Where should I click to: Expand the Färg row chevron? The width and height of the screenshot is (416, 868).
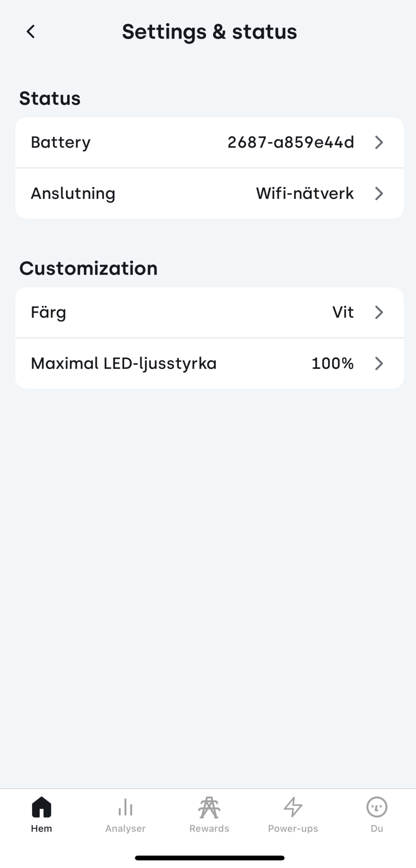pos(379,312)
